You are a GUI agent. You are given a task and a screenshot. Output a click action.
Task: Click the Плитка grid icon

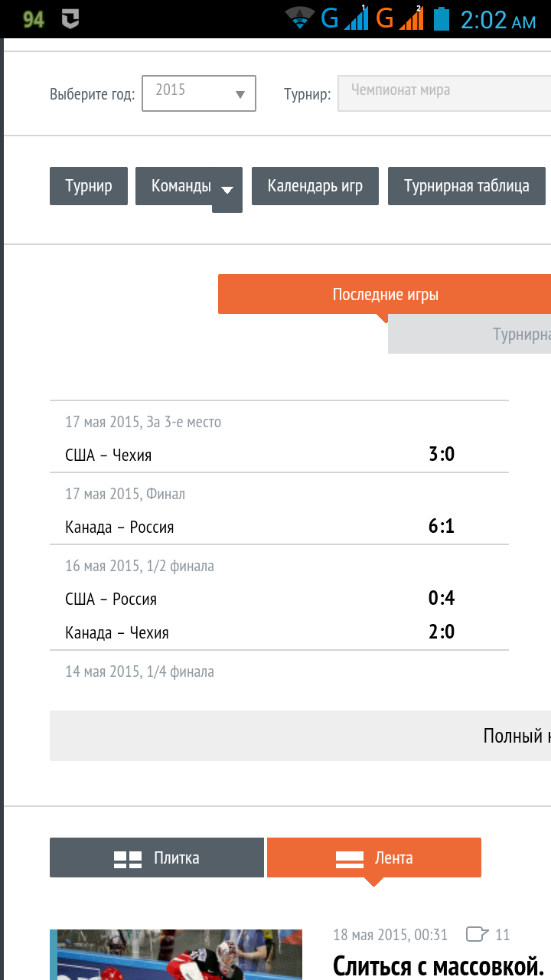coord(128,859)
